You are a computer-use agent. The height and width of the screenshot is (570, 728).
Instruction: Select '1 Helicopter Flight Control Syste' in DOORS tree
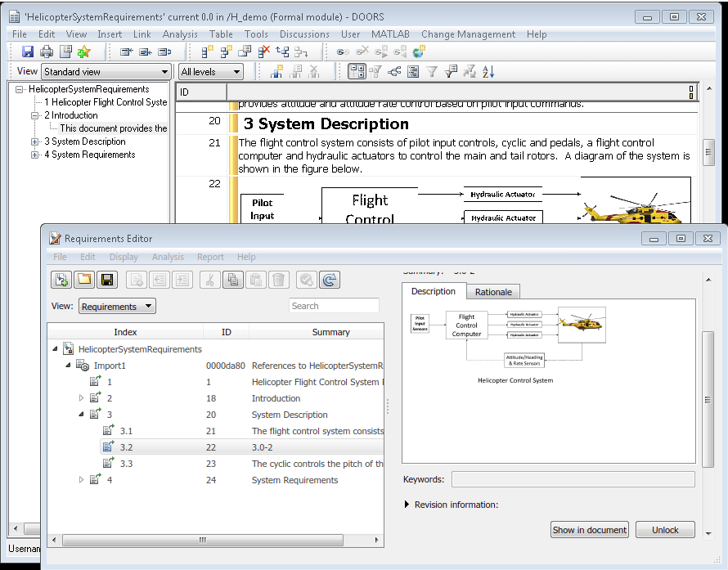tap(106, 102)
